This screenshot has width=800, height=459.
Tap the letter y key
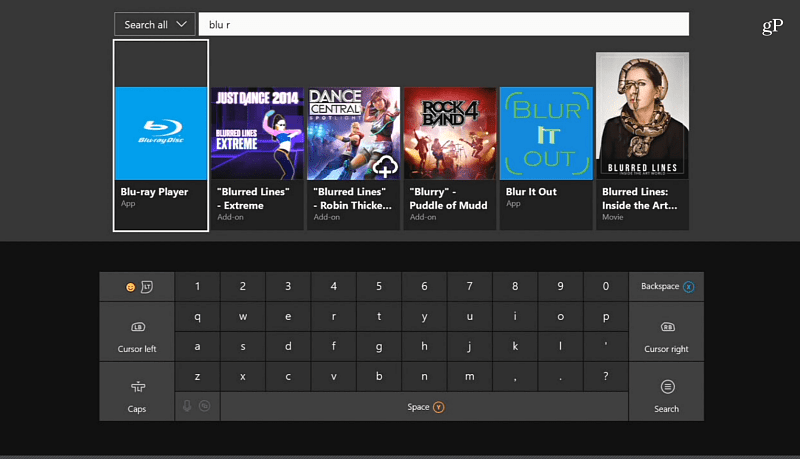pos(424,317)
